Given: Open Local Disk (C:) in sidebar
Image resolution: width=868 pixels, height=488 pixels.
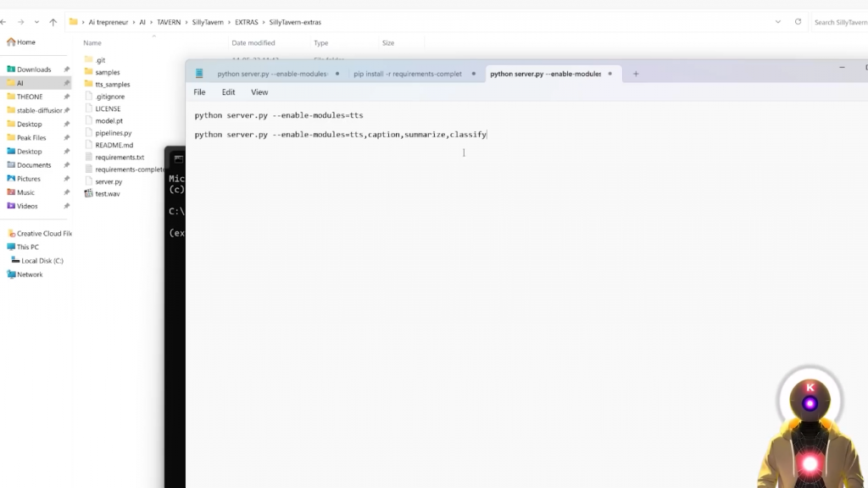Looking at the screenshot, I should coord(37,261).
